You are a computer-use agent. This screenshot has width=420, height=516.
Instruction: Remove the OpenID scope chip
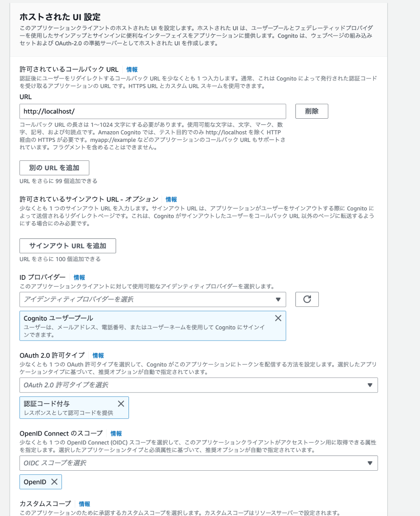pyautogui.click(x=54, y=482)
